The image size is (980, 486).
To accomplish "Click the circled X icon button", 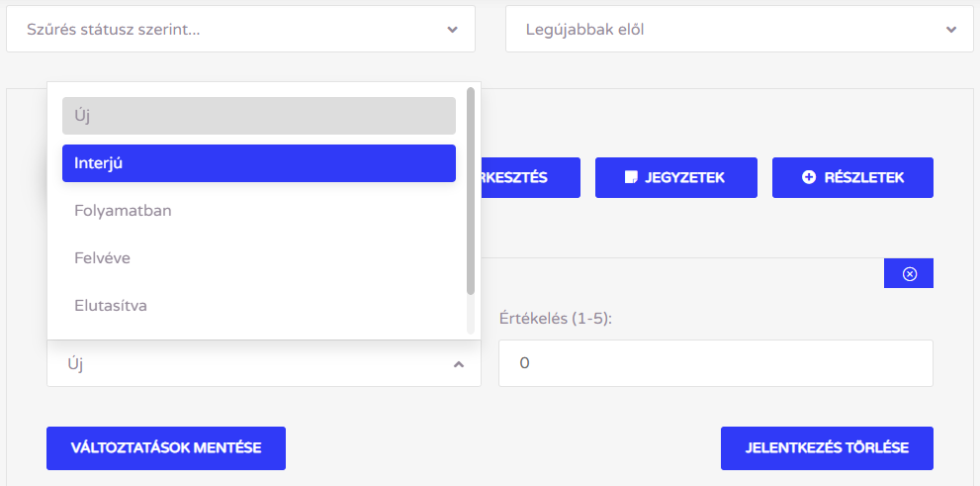I will pyautogui.click(x=909, y=274).
